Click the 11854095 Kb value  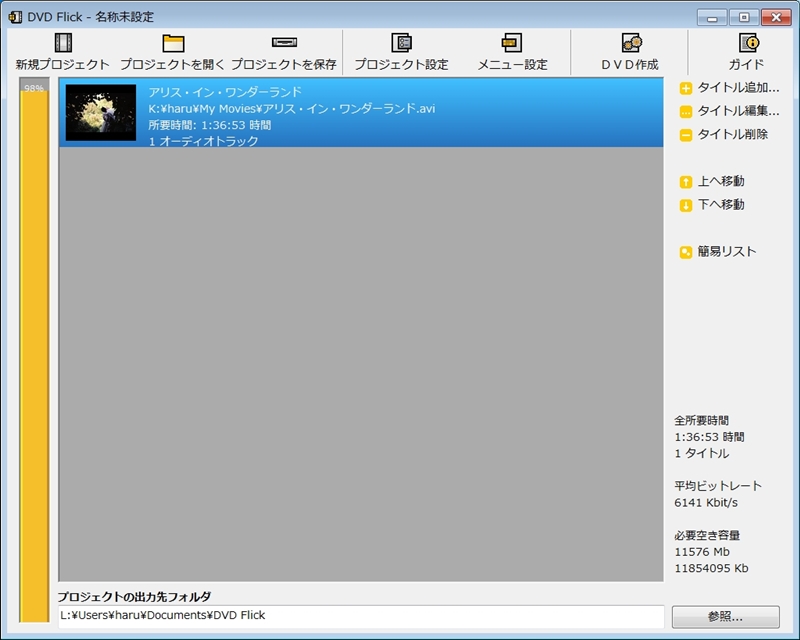point(711,568)
